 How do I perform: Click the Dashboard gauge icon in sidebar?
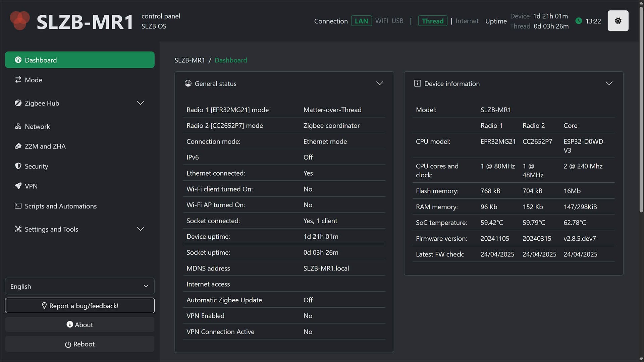[18, 60]
